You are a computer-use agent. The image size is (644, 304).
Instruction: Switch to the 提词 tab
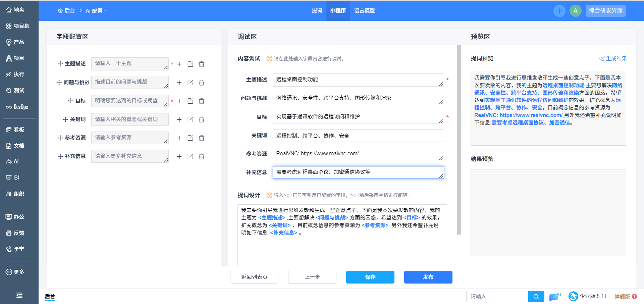pos(317,11)
